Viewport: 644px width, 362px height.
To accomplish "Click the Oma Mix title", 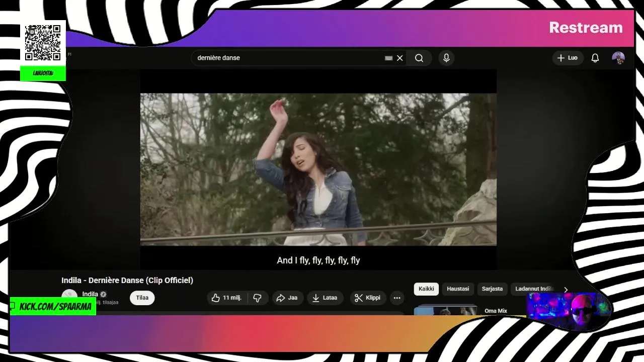I will coord(496,311).
